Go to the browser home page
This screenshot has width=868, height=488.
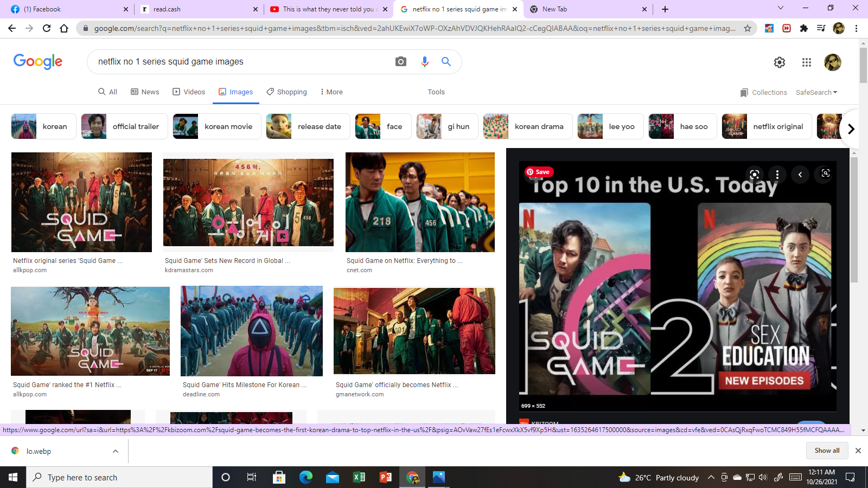pyautogui.click(x=64, y=28)
